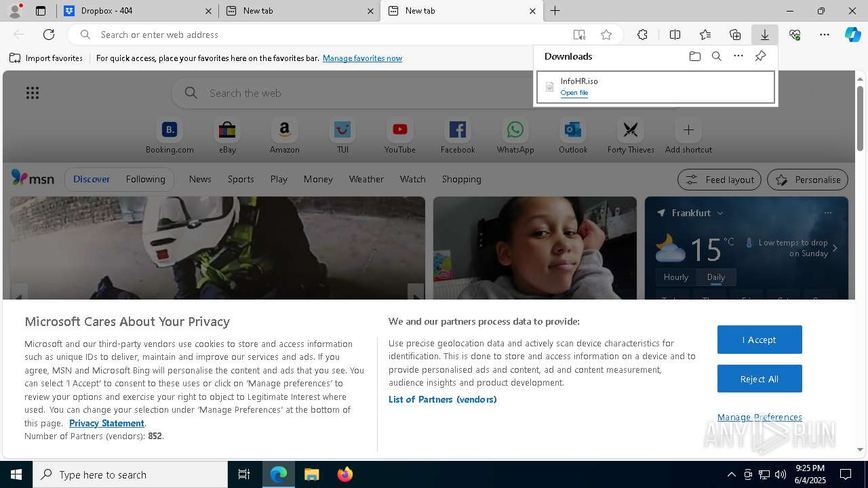Select the Following feed tab

click(145, 179)
